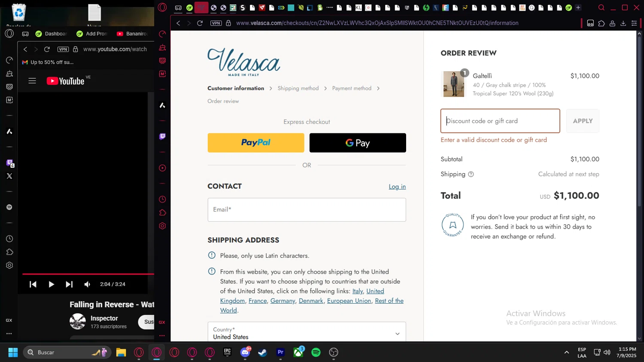Focus the Email contact field
Viewport: 644px width, 362px height.
tap(307, 210)
